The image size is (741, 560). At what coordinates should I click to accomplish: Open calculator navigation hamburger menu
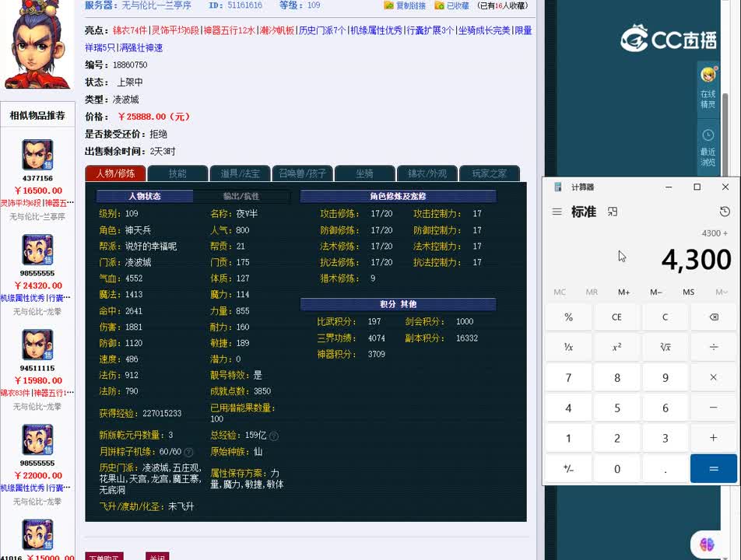tap(557, 212)
